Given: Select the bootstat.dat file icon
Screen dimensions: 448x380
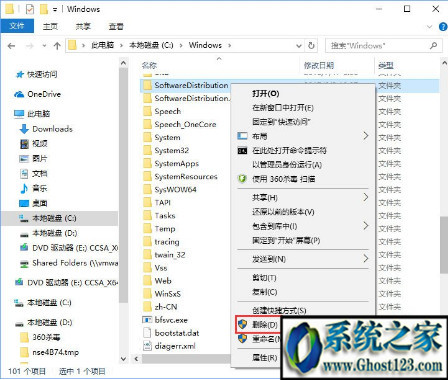Looking at the screenshot, I should [x=147, y=333].
